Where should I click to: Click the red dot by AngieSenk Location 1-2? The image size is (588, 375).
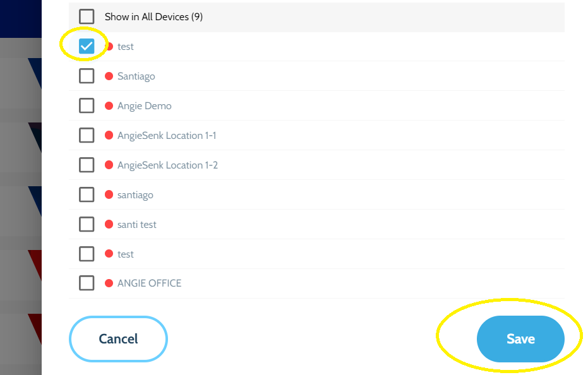pos(109,165)
